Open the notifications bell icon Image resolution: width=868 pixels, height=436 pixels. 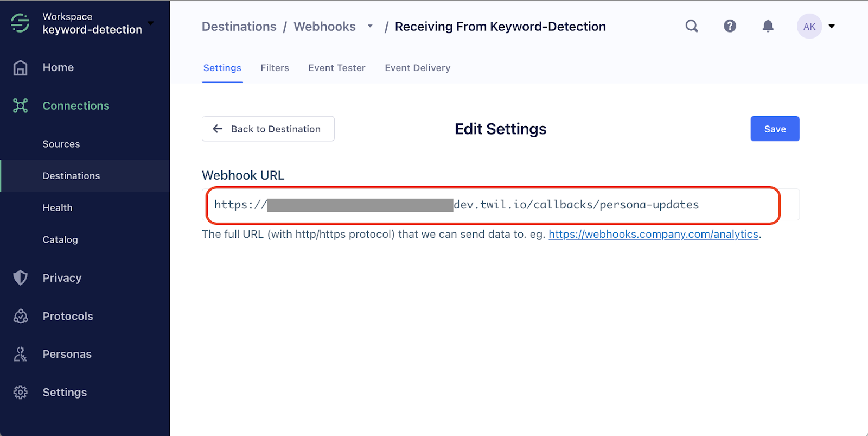768,26
